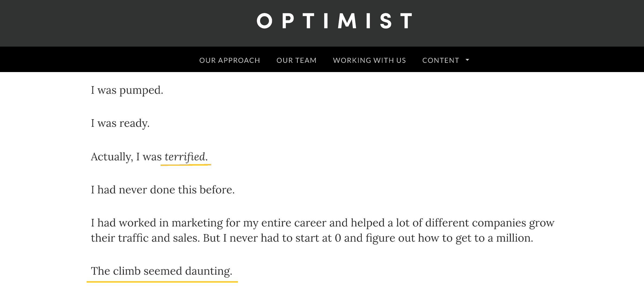Click "I had never done this before."
The width and height of the screenshot is (644, 292).
click(x=163, y=190)
